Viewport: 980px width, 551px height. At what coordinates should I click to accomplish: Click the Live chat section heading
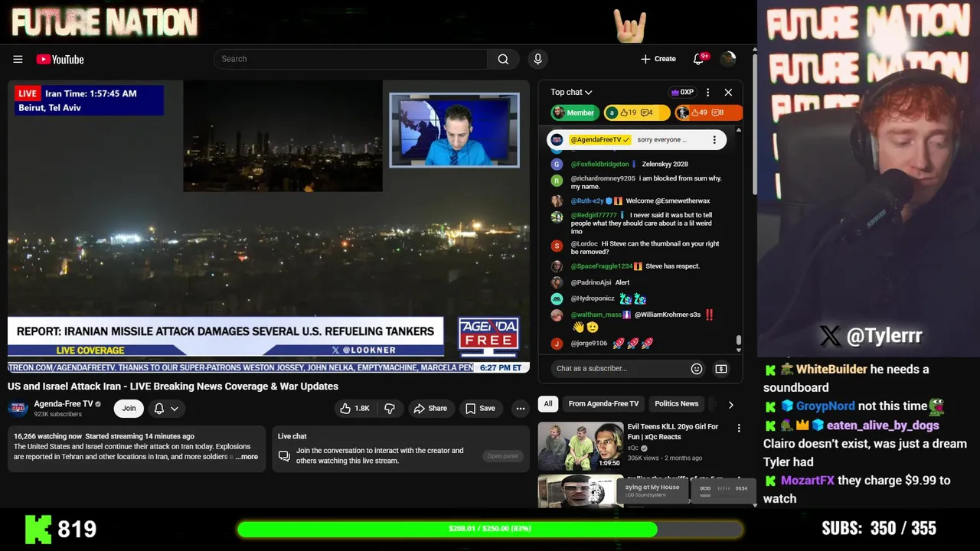click(292, 436)
